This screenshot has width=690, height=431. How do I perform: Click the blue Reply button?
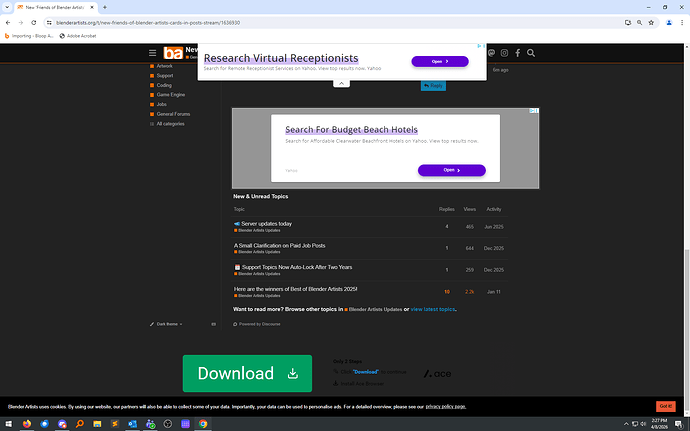point(433,85)
